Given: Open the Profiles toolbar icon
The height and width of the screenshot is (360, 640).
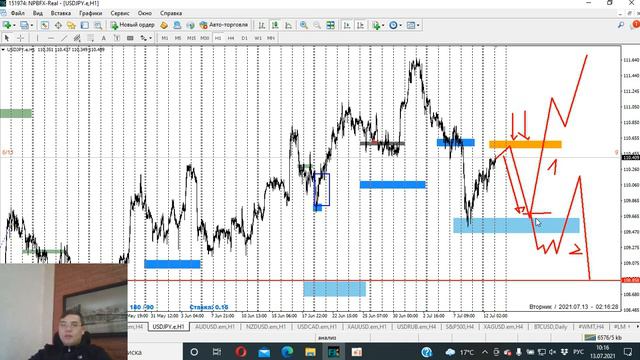Looking at the screenshot, I should [x=24, y=25].
